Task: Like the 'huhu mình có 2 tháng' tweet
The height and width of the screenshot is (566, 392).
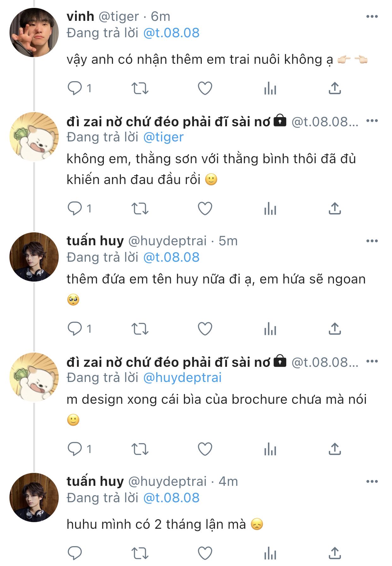Action: coord(205,553)
